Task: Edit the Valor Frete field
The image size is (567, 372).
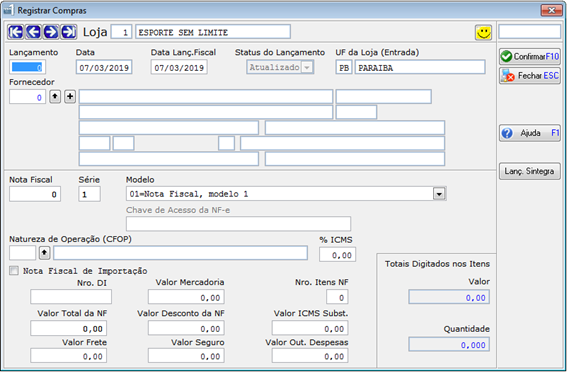Action: 69,356
